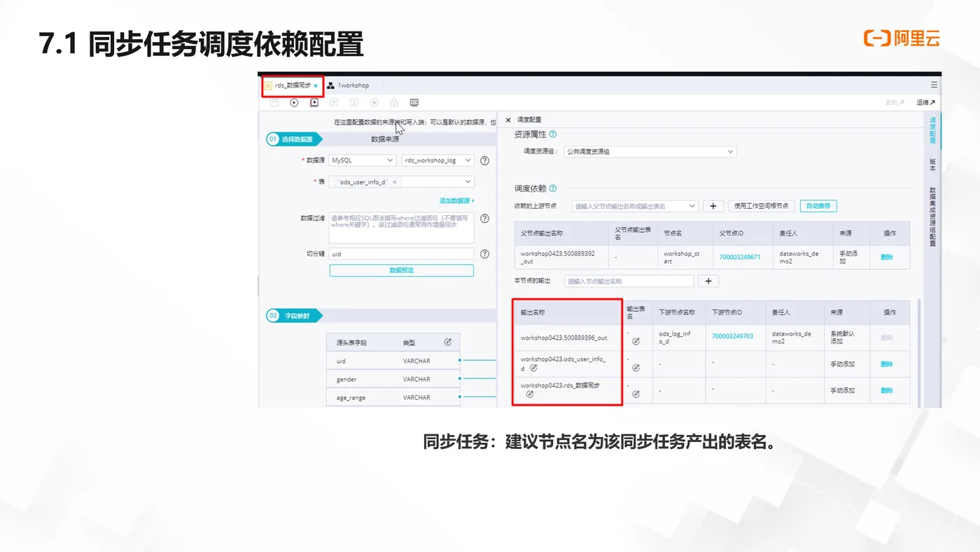Click the stop (circle square) toolbar icon
Viewport: 980px width, 552px height.
(374, 102)
